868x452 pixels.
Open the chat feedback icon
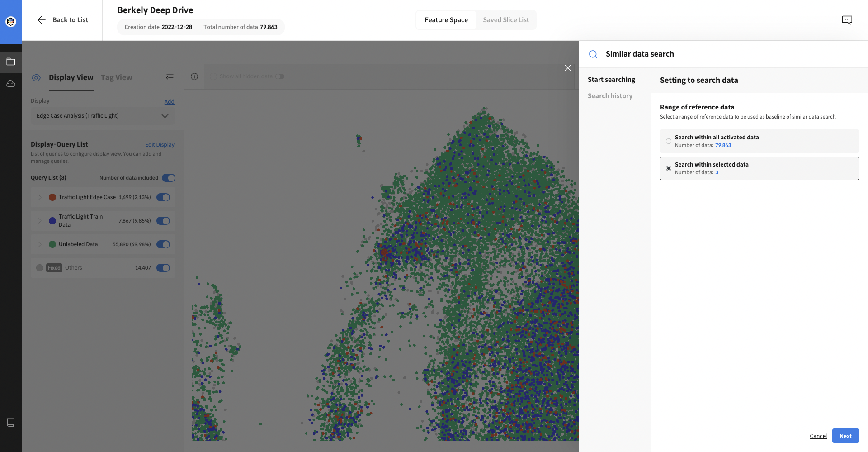847,20
